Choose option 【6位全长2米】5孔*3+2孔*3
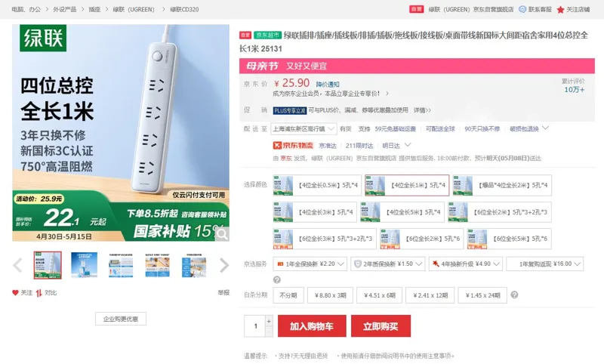 point(499,212)
